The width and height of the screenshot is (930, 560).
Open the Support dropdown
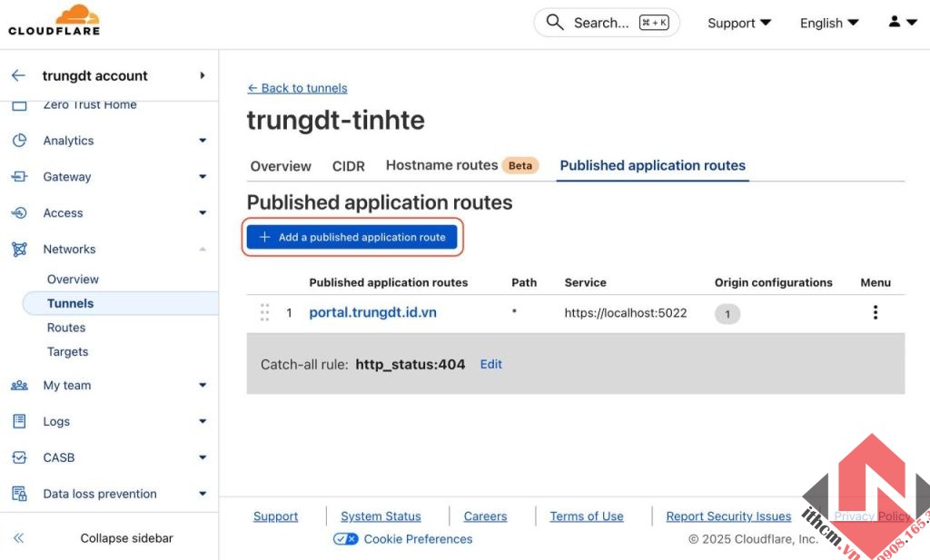[x=737, y=22]
